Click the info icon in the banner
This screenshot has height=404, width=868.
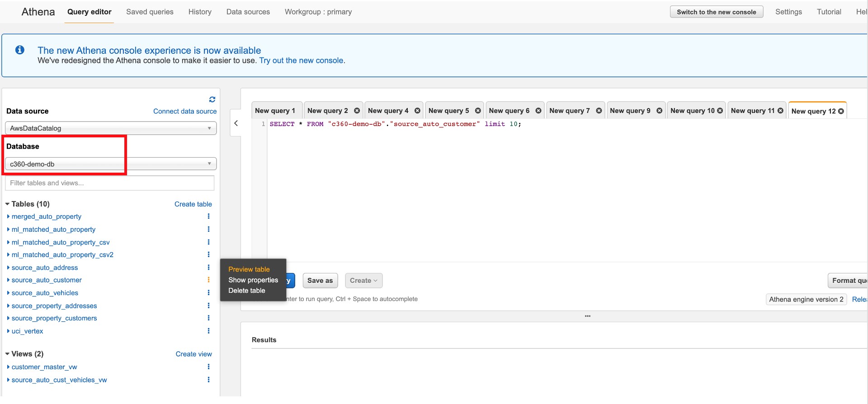click(20, 50)
